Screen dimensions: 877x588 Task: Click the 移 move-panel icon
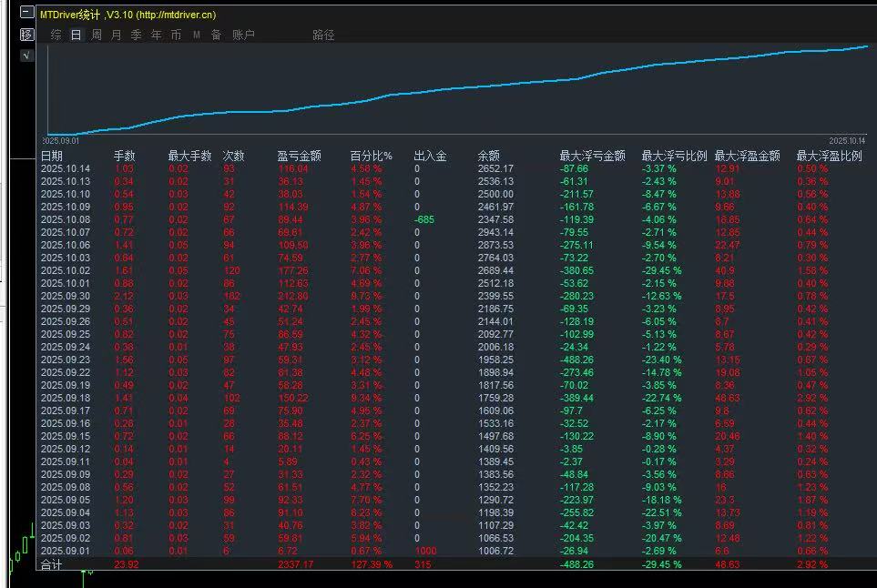click(x=26, y=35)
